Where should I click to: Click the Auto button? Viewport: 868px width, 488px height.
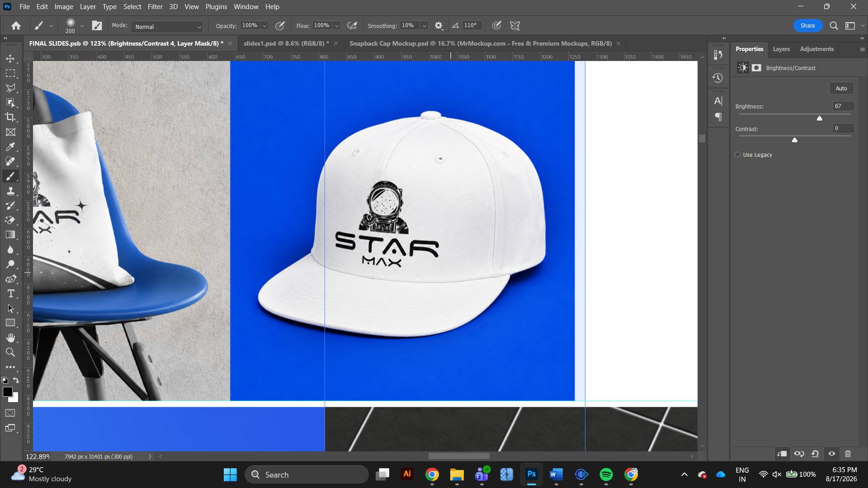(x=841, y=89)
